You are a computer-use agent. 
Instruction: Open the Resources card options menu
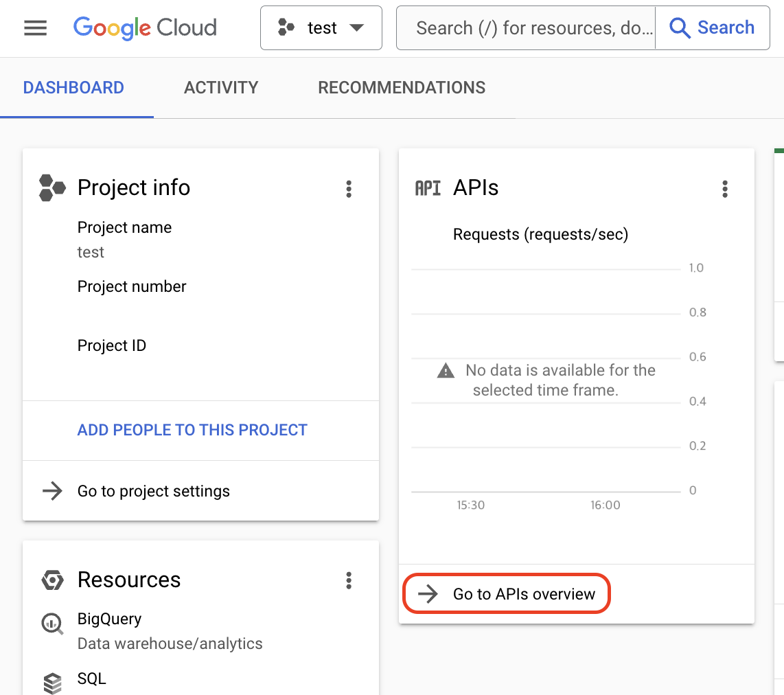[349, 580]
